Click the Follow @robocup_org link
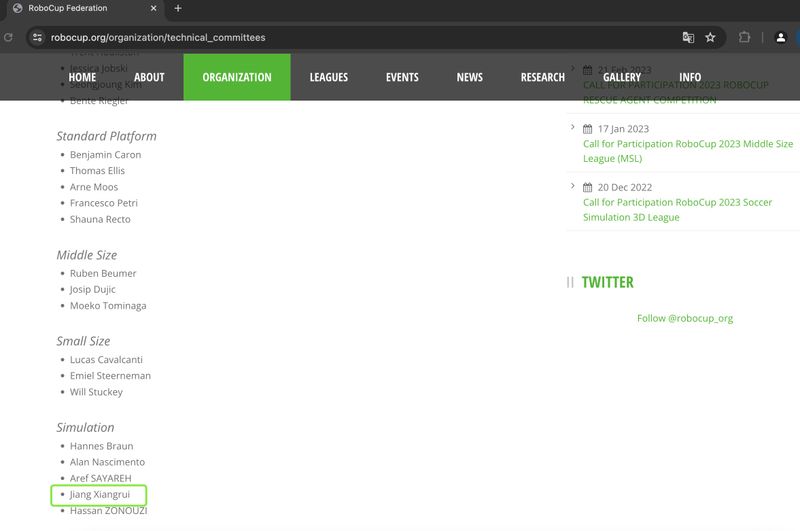This screenshot has height=531, width=800. coord(684,318)
